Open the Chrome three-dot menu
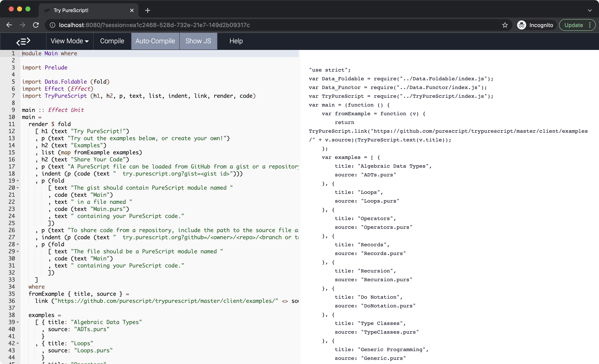 click(590, 25)
